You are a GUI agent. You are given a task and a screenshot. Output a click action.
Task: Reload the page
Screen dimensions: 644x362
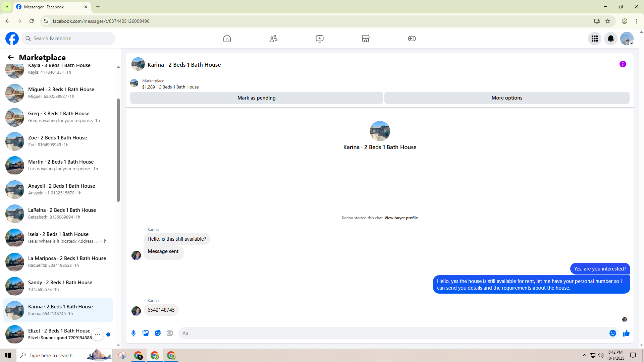[x=32, y=21]
